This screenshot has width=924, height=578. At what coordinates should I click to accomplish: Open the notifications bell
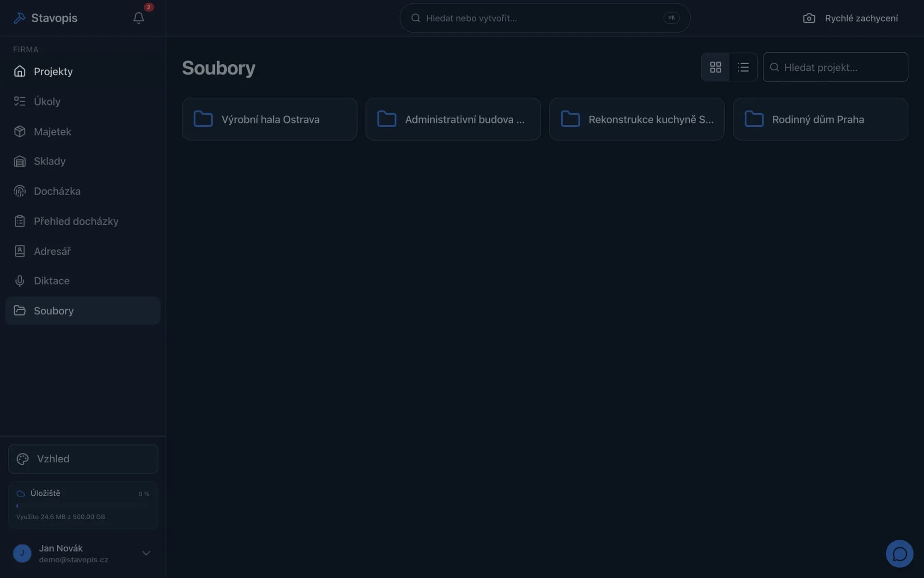[139, 18]
